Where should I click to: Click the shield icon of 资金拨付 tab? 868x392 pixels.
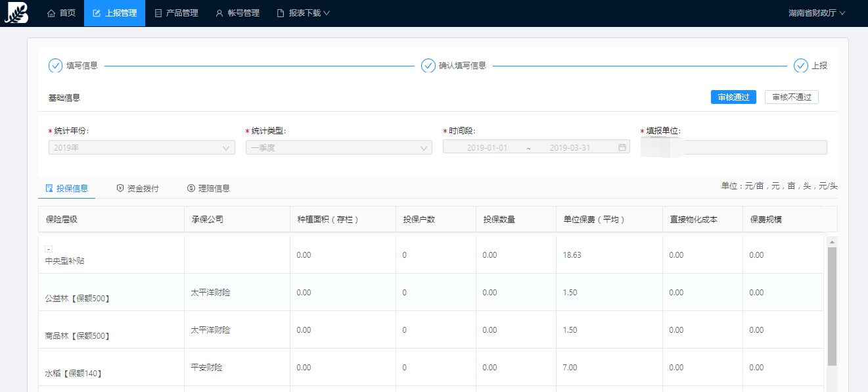pos(120,189)
